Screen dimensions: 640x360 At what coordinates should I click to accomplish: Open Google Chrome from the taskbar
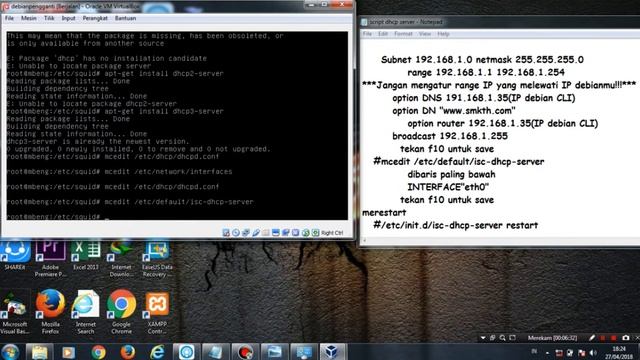pyautogui.click(x=98, y=352)
